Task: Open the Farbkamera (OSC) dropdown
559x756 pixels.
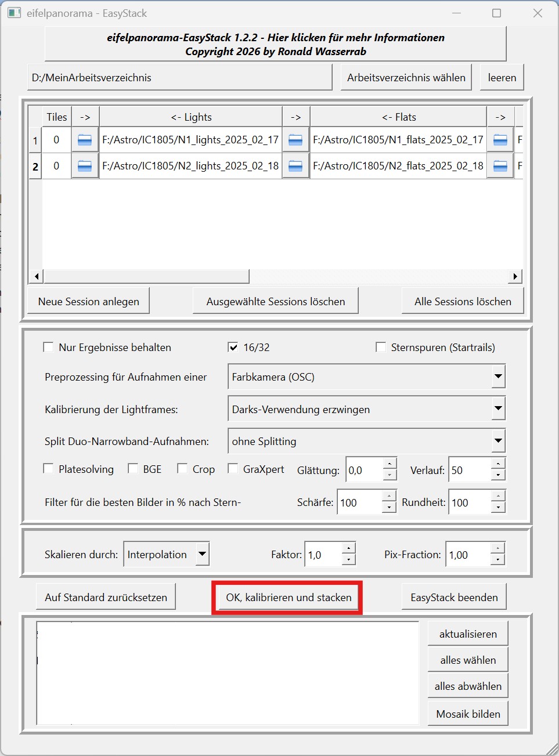Action: coord(498,377)
